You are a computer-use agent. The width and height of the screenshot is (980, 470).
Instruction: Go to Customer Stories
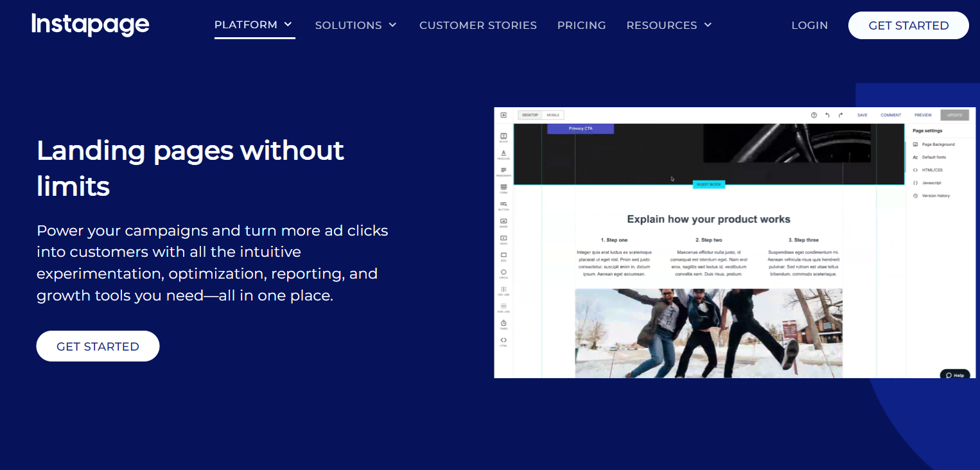click(478, 25)
